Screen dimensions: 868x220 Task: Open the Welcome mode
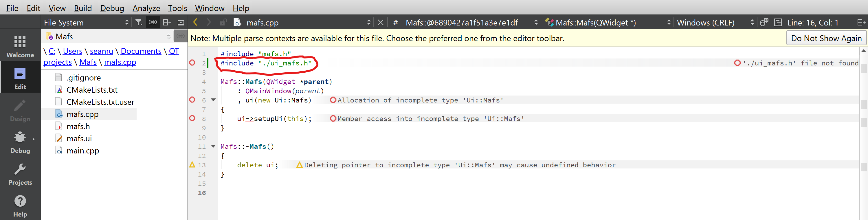pyautogui.click(x=20, y=45)
